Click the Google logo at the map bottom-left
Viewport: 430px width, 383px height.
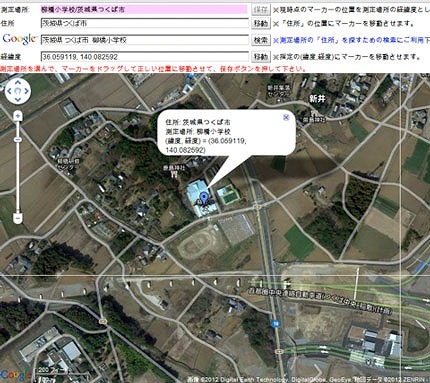(16, 375)
